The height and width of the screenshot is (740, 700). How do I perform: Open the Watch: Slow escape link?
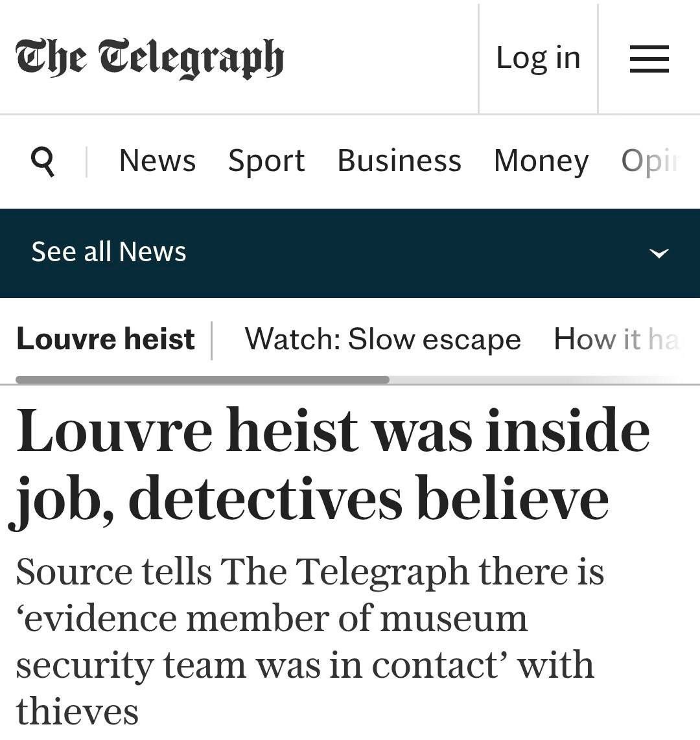(x=382, y=339)
